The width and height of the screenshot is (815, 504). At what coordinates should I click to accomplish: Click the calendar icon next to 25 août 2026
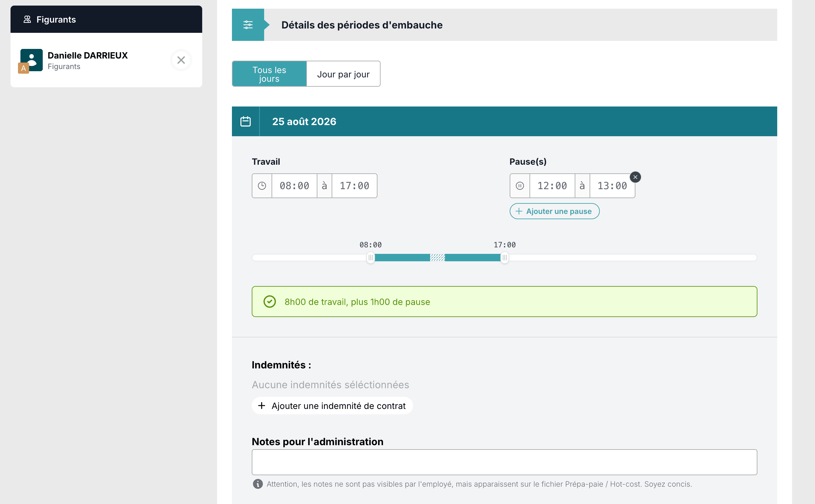point(245,121)
